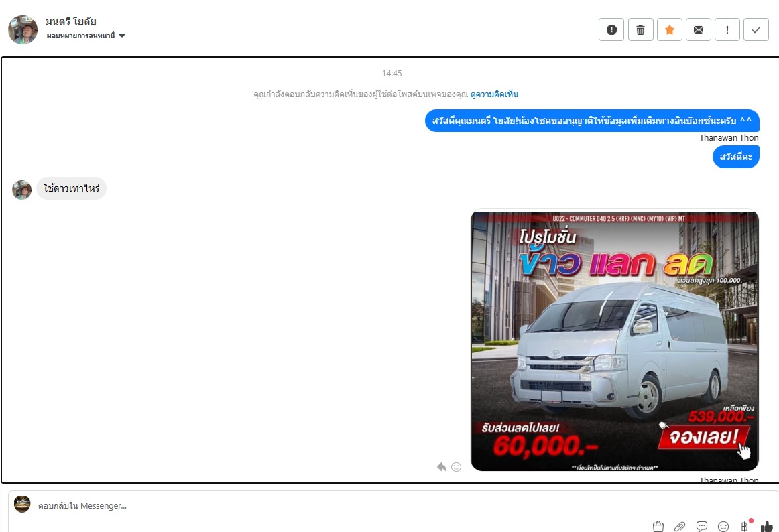This screenshot has width=779, height=532.
Task: Click the page avatar beside the reply box
Action: point(22,504)
